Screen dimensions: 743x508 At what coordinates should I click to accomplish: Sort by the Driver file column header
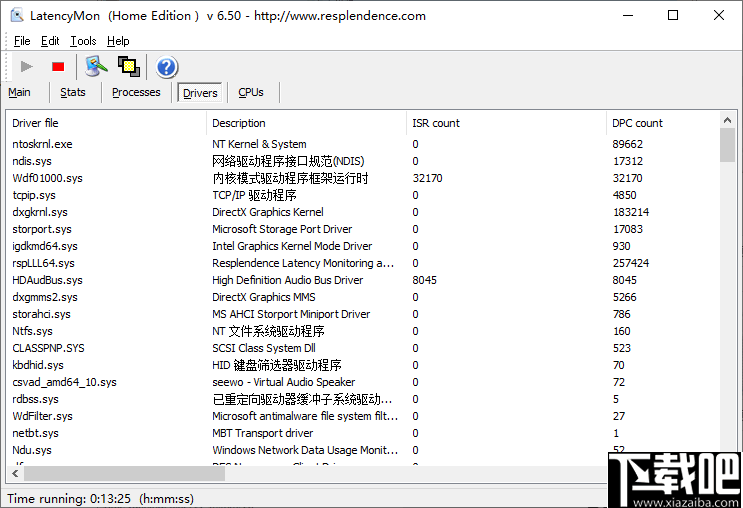[106, 123]
